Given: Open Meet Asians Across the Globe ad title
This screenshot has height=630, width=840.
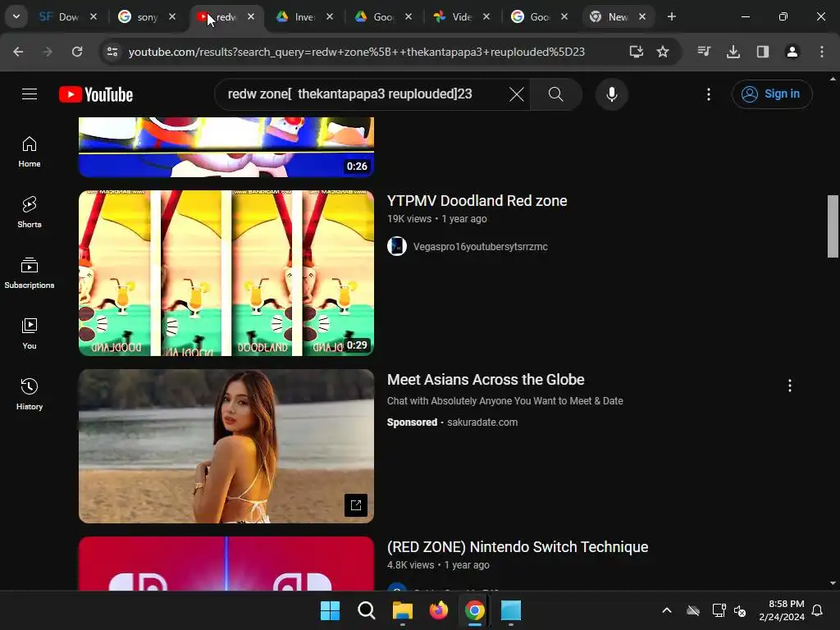Looking at the screenshot, I should (x=486, y=380).
